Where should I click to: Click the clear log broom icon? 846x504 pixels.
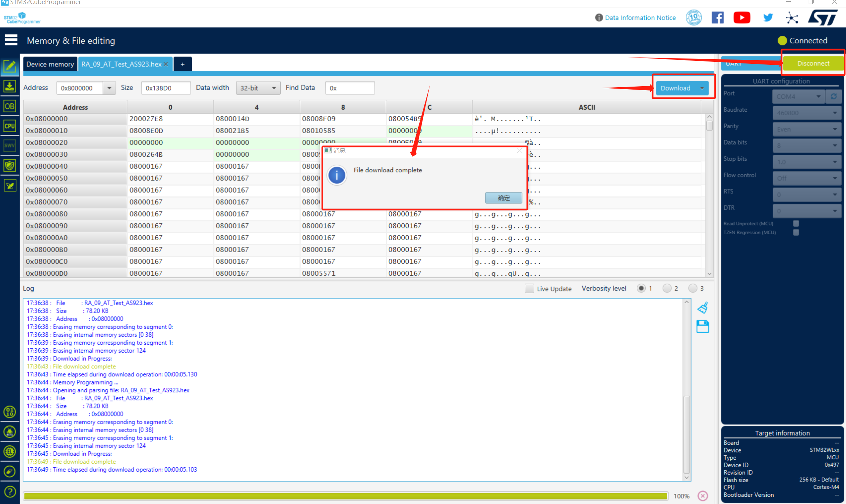(x=702, y=308)
